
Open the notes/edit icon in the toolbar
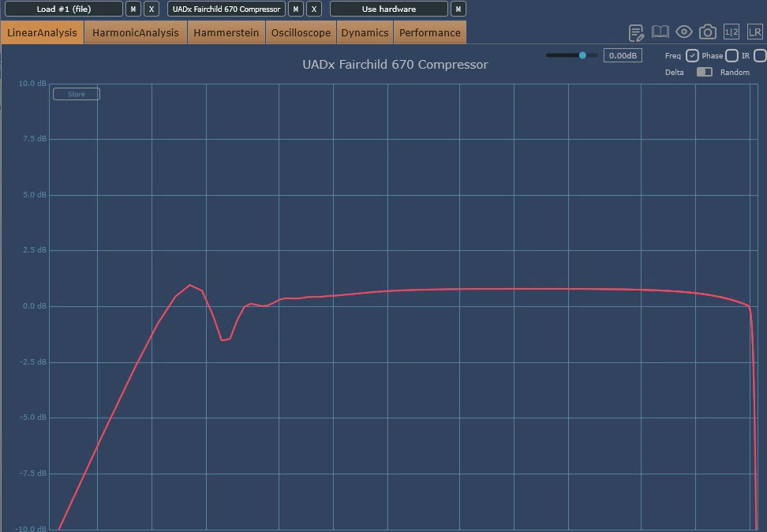(636, 33)
